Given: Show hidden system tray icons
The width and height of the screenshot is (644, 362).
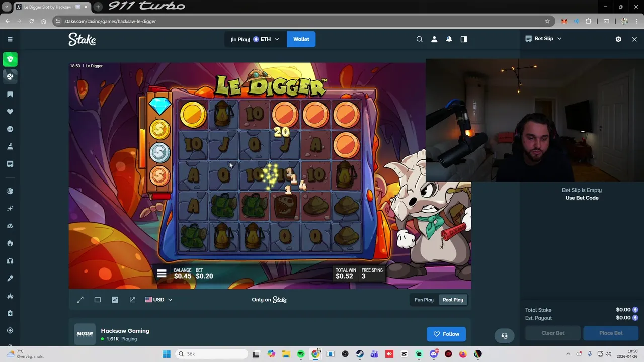Looking at the screenshot, I should (568, 354).
